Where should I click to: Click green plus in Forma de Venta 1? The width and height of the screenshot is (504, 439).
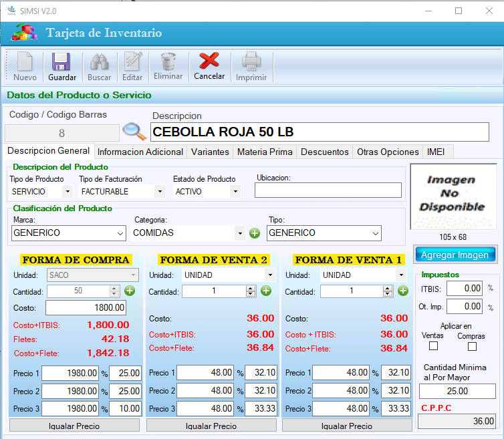point(403,291)
